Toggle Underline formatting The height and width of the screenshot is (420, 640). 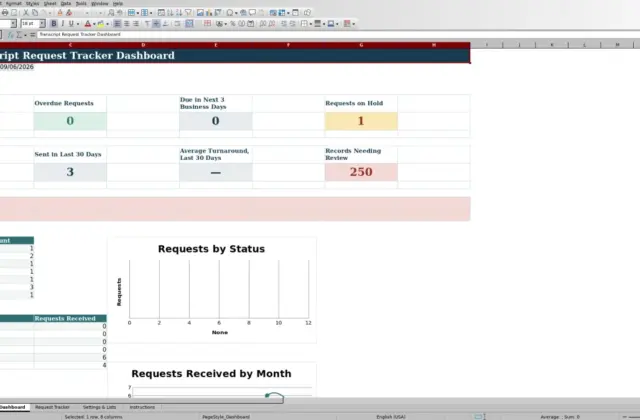71,23
